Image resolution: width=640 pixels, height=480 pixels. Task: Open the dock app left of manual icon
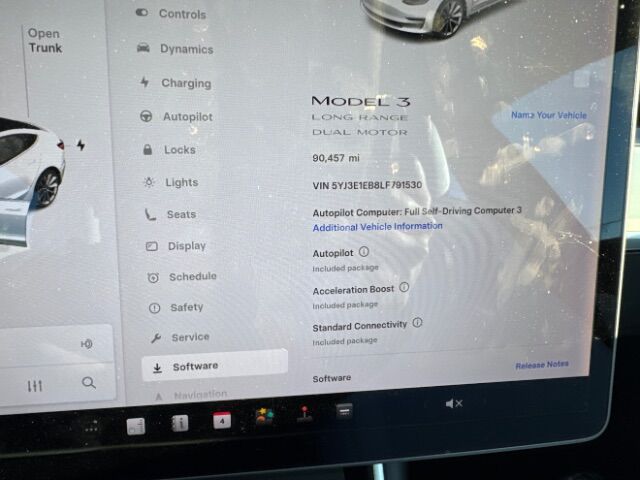[x=136, y=427]
